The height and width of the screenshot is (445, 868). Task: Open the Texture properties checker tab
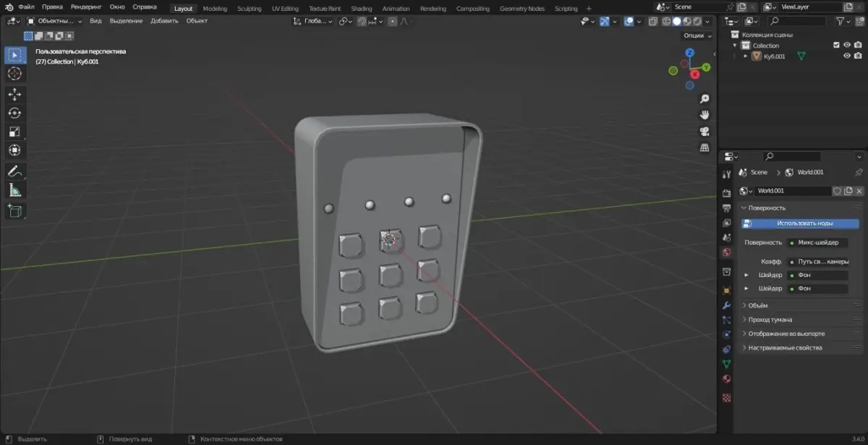pyautogui.click(x=727, y=397)
